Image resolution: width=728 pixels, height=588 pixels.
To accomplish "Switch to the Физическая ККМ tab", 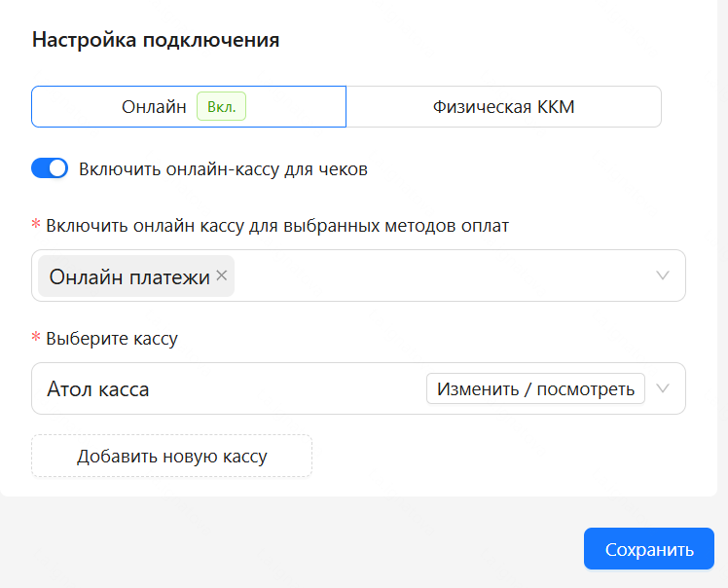I will pyautogui.click(x=504, y=106).
